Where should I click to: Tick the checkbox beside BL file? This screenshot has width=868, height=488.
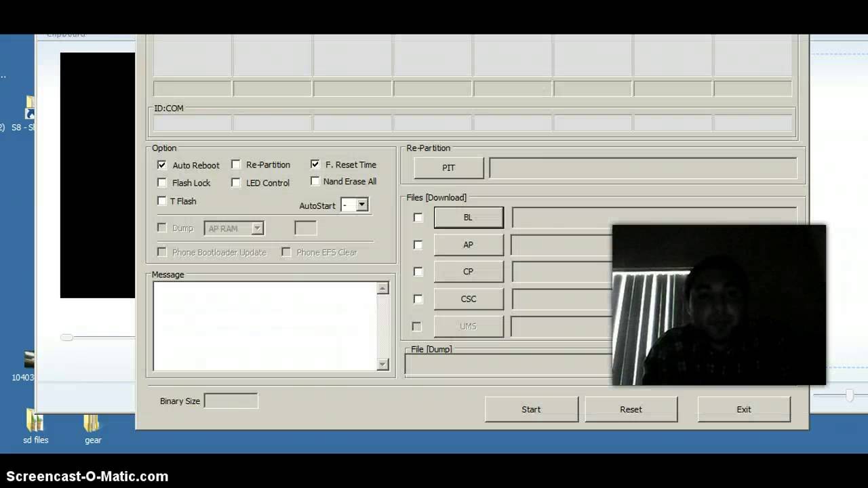pos(418,218)
